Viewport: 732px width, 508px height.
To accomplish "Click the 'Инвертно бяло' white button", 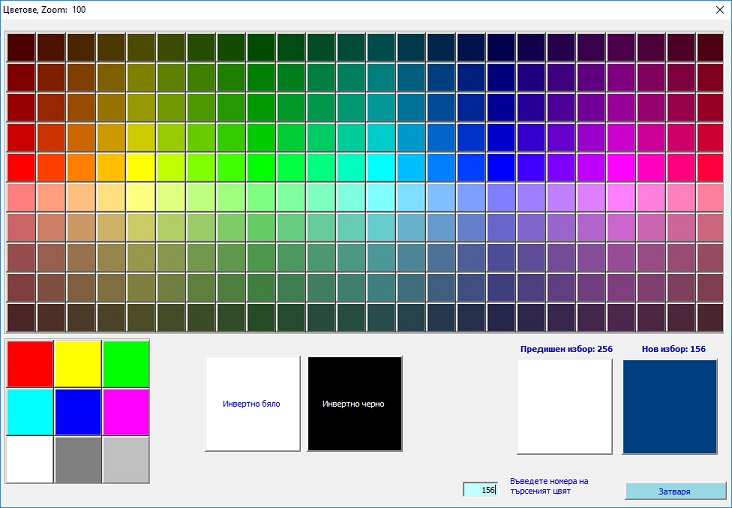I will coord(253,404).
